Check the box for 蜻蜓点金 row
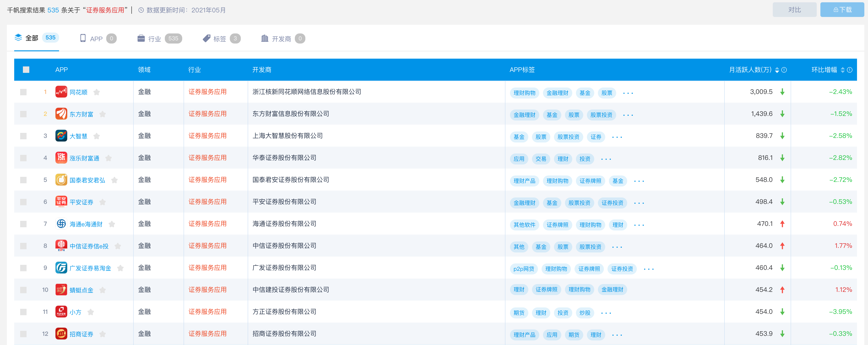 [23, 290]
